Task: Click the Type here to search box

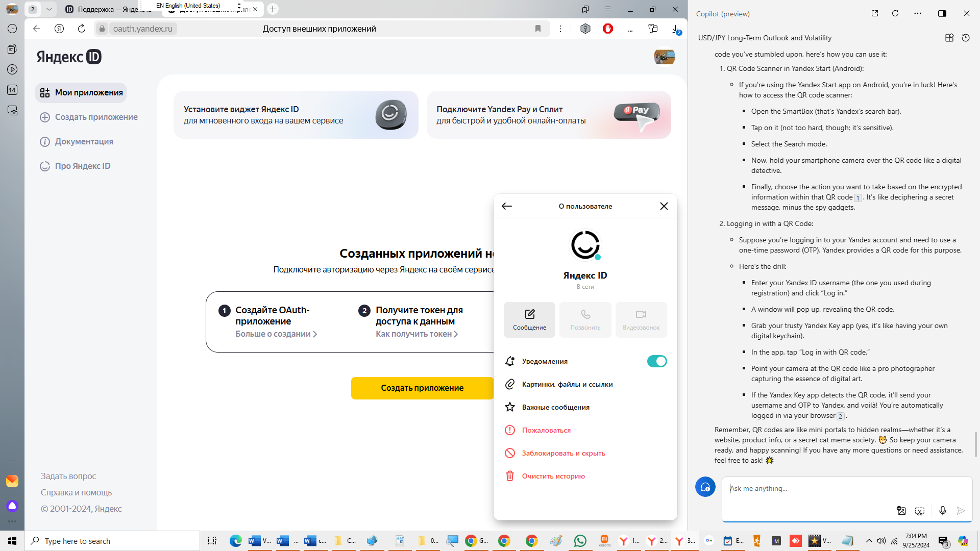Action: point(112,541)
